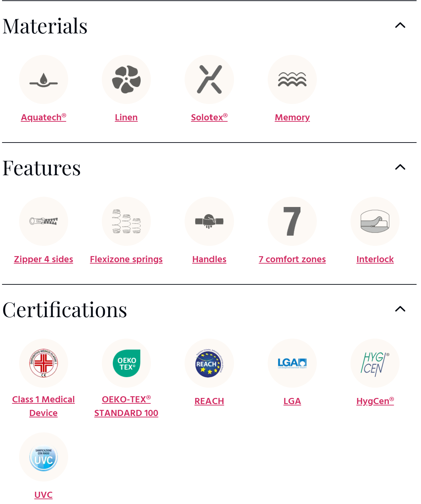
Task: Click the number 7 comfort zones icon
Action: coord(292,221)
